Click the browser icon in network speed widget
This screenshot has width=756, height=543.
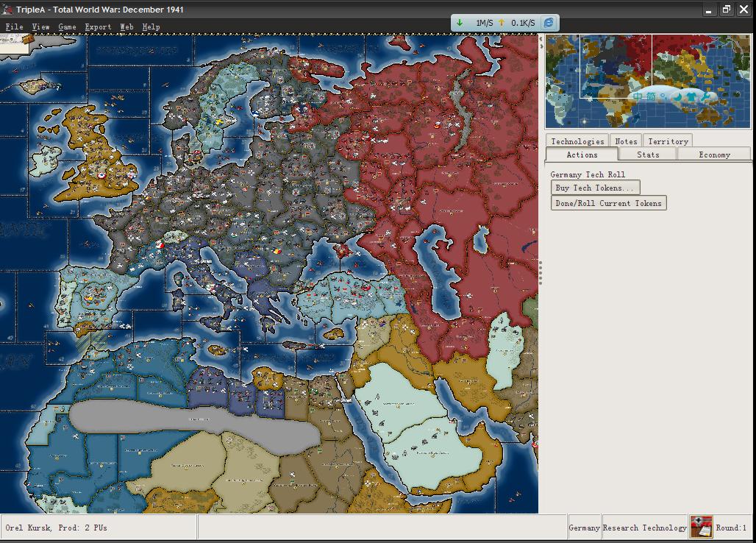548,22
